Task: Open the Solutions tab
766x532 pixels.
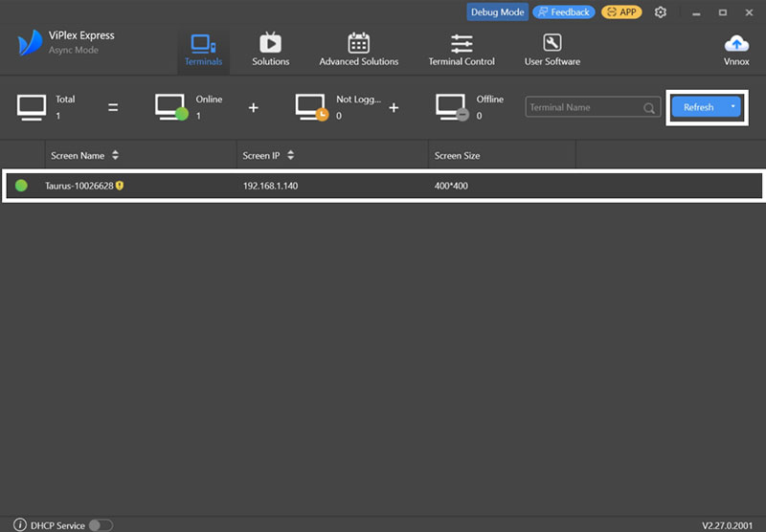Action: pyautogui.click(x=271, y=51)
